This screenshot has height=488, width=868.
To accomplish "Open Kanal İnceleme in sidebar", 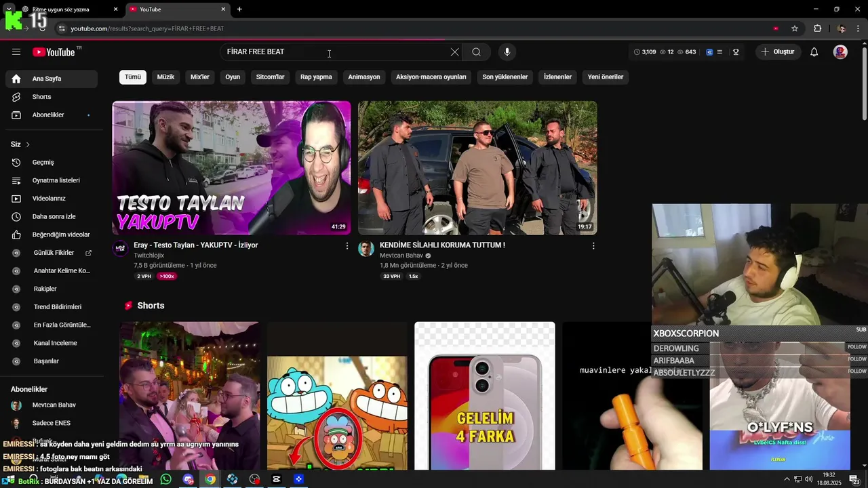I will pyautogui.click(x=52, y=343).
